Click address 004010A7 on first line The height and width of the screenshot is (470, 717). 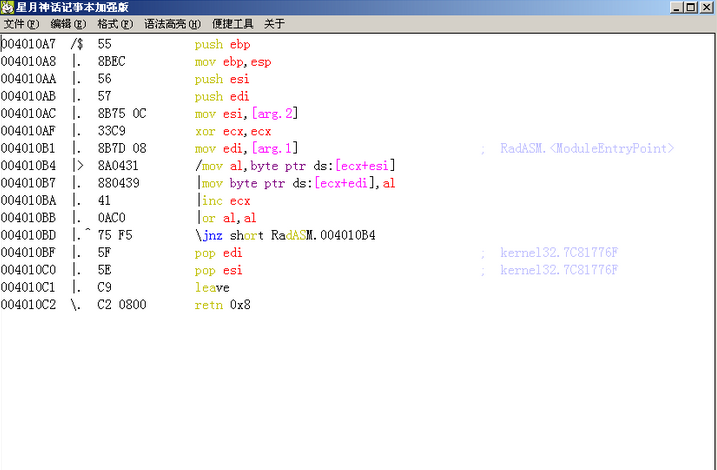[x=28, y=44]
